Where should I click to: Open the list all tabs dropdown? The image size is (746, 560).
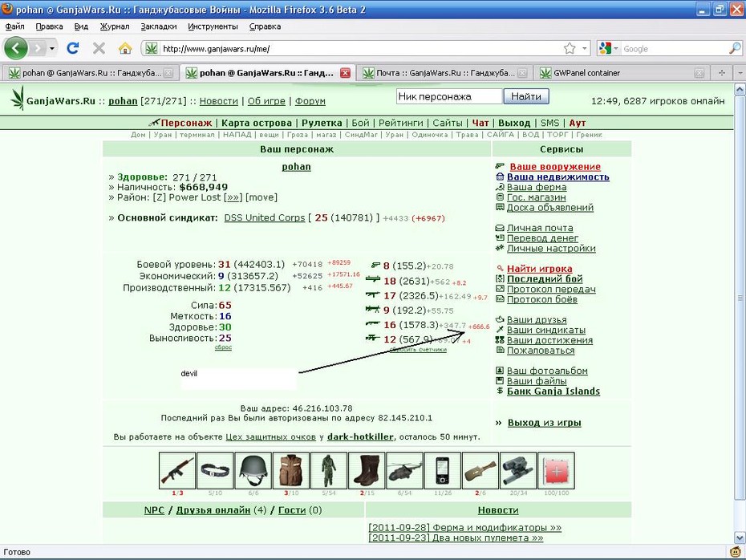point(740,73)
